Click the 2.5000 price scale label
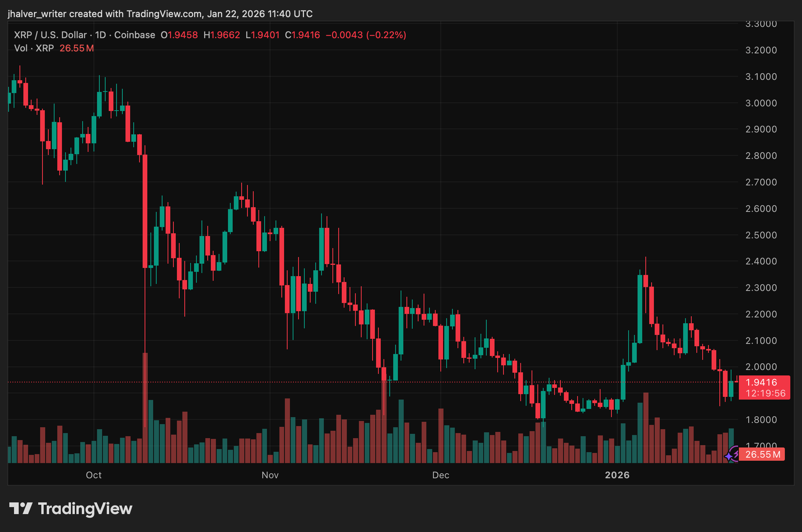Screen dimensions: 802x532 click(761, 235)
